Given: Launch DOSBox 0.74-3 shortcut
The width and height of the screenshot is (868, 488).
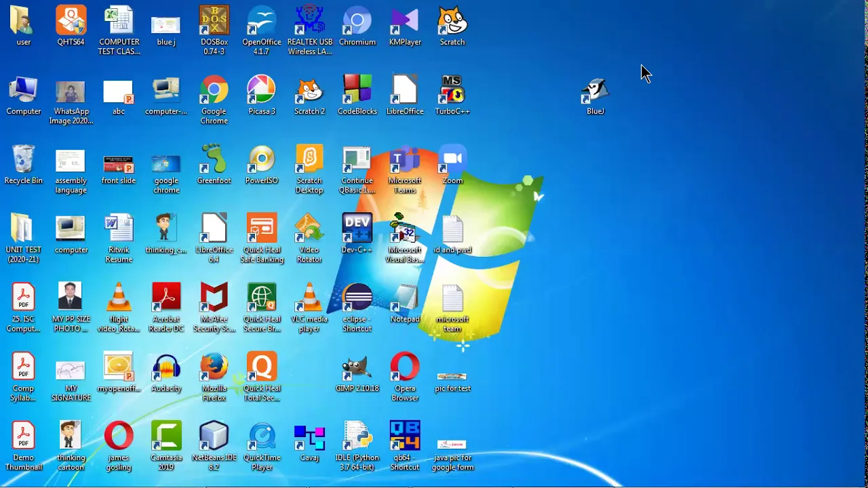Looking at the screenshot, I should 214,30.
